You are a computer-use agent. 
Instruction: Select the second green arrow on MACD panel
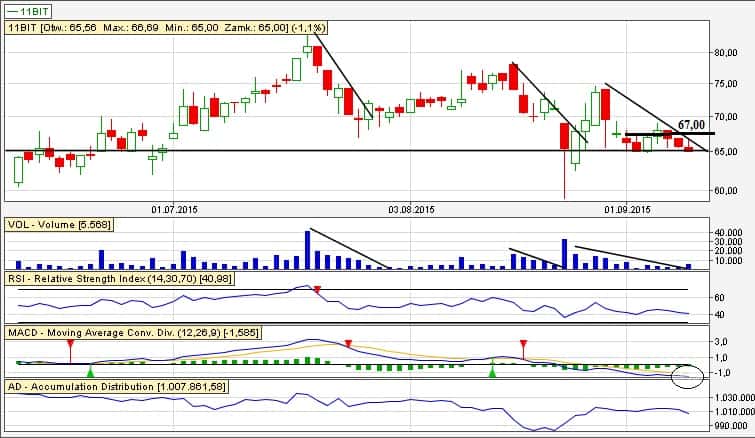tap(492, 371)
